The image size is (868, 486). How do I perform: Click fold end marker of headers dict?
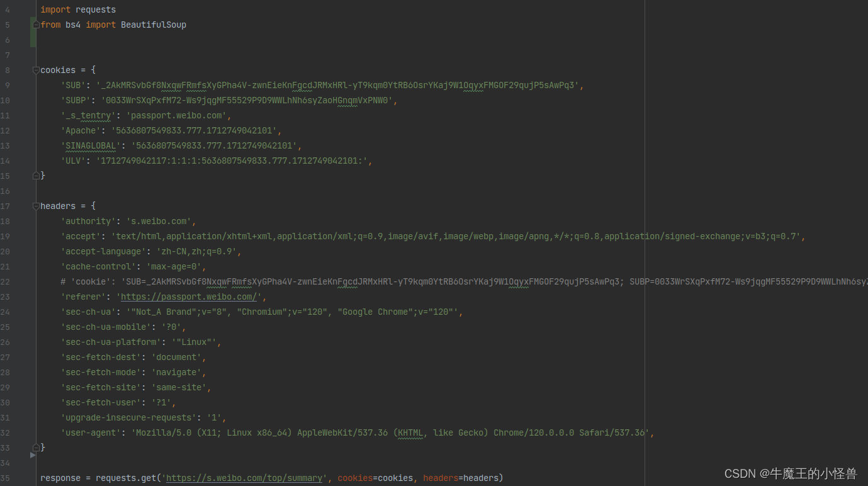[36, 448]
